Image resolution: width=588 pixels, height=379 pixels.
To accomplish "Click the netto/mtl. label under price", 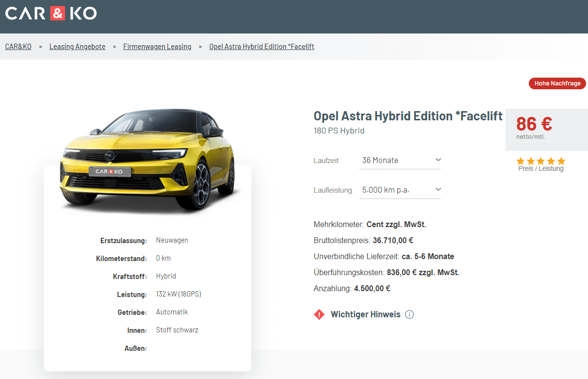I will tap(531, 137).
